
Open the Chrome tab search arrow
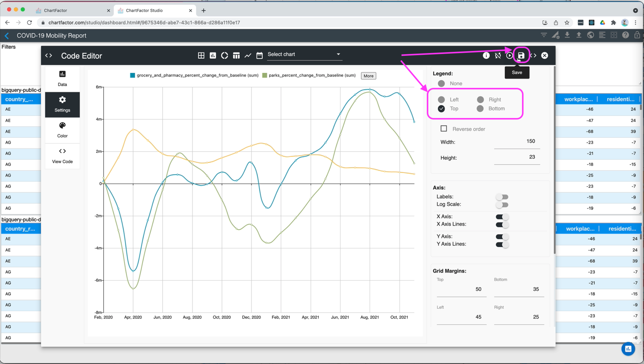(x=635, y=10)
